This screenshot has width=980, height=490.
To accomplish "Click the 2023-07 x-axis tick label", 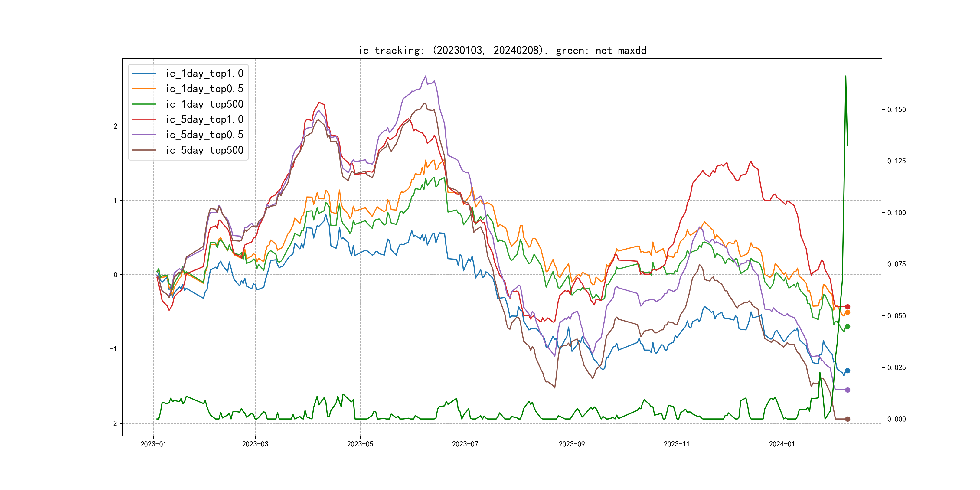I will [465, 444].
